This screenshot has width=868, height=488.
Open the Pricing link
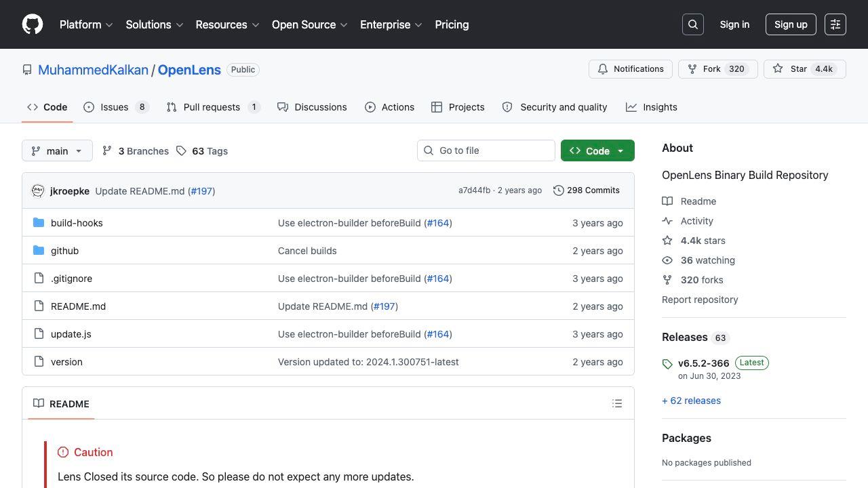tap(452, 24)
